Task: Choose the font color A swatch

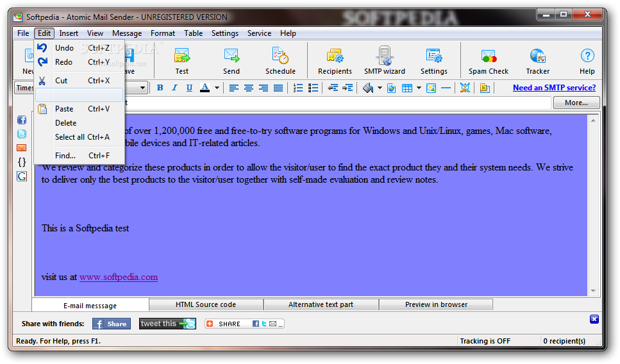Action: 205,88
